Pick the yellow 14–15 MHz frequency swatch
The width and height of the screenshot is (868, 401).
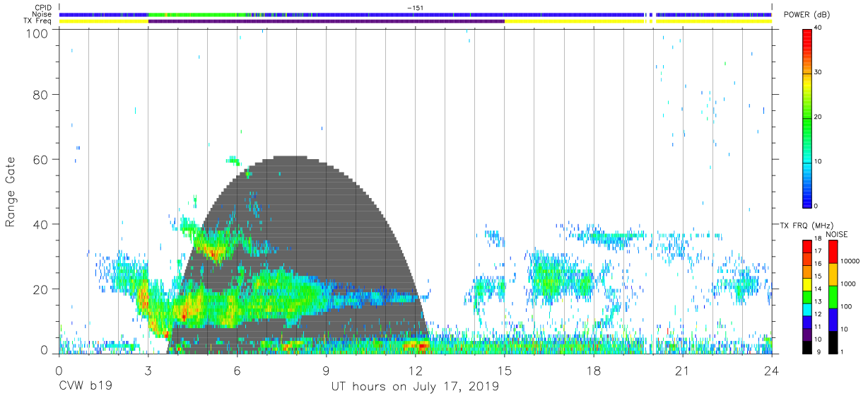[x=807, y=284]
